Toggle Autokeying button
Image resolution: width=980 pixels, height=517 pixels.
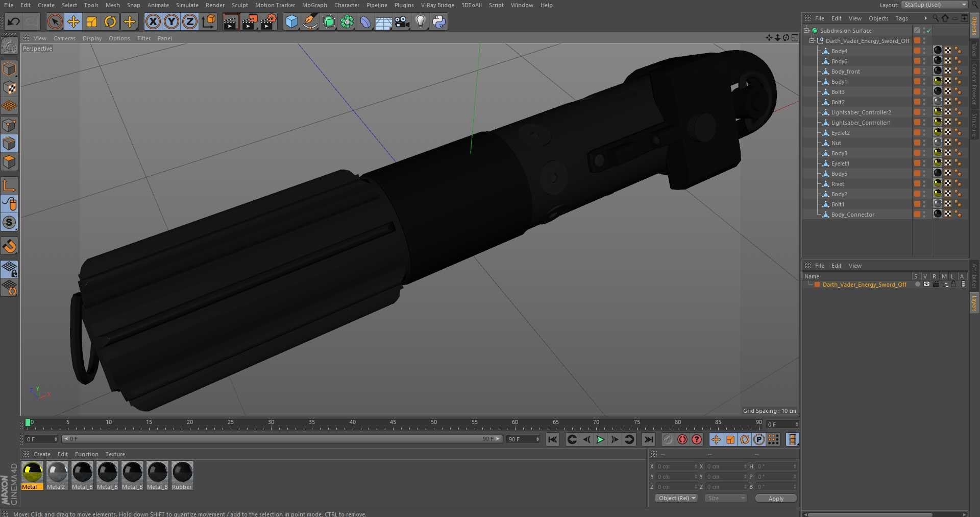682,439
